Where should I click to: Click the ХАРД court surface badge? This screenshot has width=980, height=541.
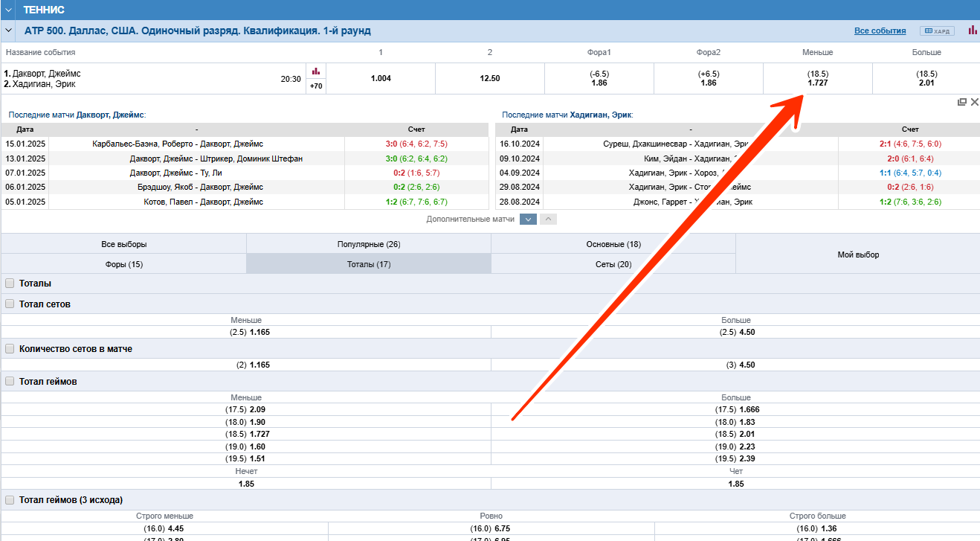click(x=937, y=31)
